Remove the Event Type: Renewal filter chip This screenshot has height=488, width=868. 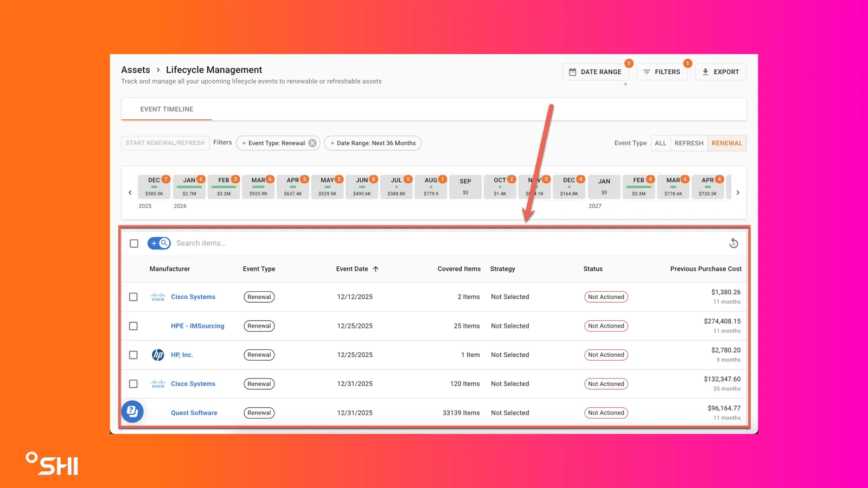(312, 143)
